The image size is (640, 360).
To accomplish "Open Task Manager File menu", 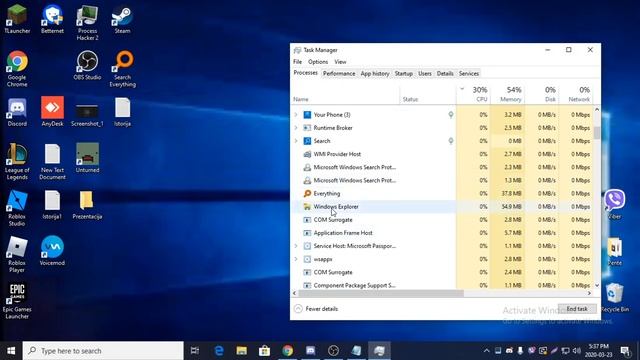I will coord(298,62).
